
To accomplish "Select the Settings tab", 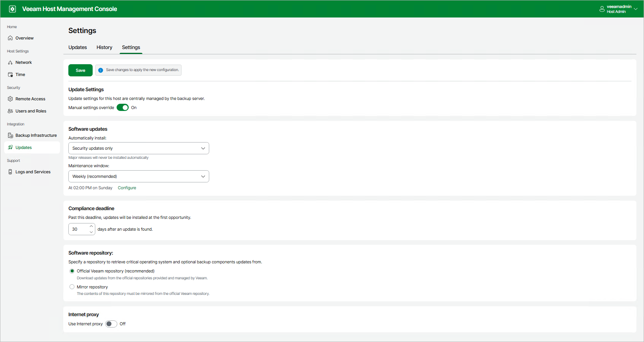I will pos(131,47).
